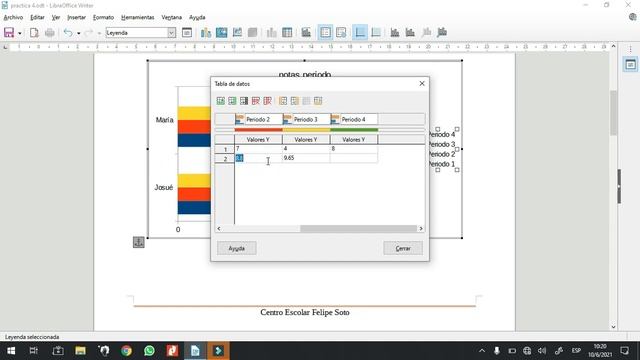
Task: Click the data table scroll right arrow
Action: tap(421, 229)
